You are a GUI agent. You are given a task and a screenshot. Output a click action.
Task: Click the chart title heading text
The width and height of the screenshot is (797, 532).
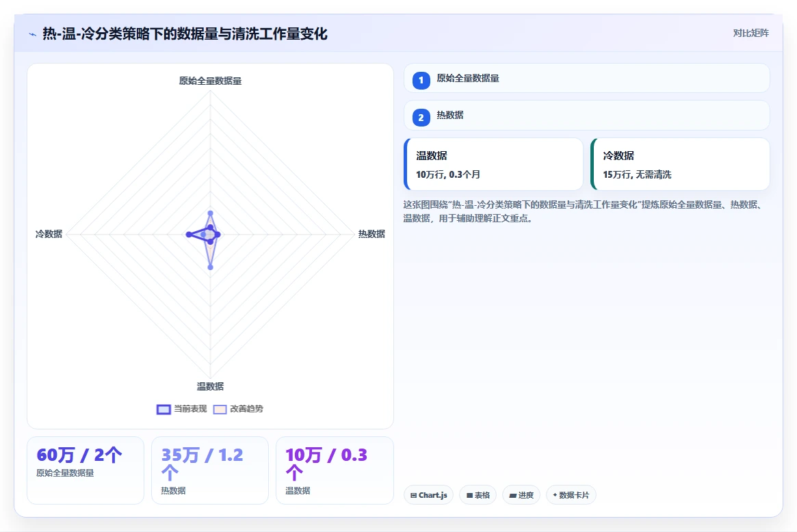point(185,34)
